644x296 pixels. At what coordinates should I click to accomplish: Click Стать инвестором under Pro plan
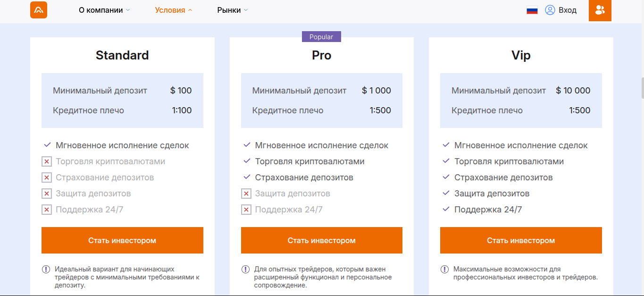pos(321,240)
